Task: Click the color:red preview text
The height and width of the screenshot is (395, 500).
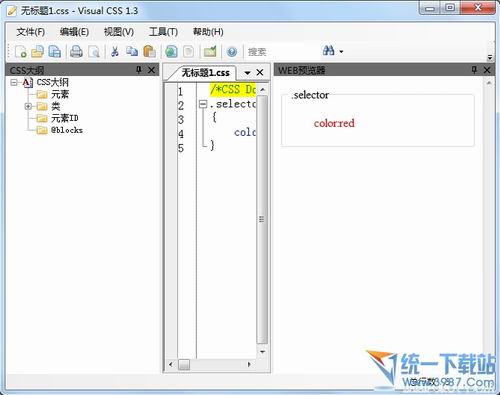Action: point(334,123)
